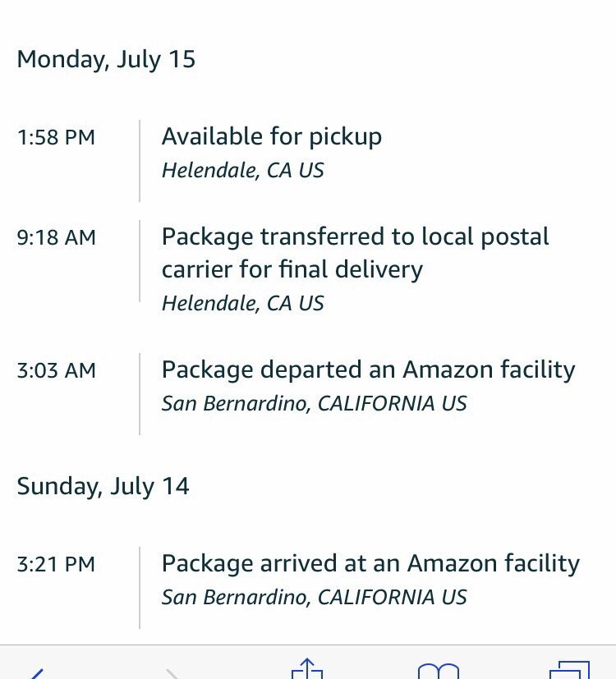The height and width of the screenshot is (679, 616).
Task: Tap San Bernardino location under the arrived entry
Action: coord(314,598)
